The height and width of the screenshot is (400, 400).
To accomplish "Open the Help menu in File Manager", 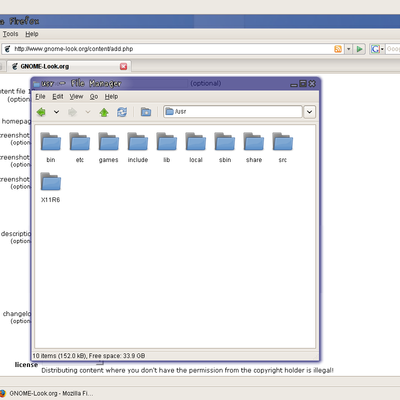I will tap(111, 97).
